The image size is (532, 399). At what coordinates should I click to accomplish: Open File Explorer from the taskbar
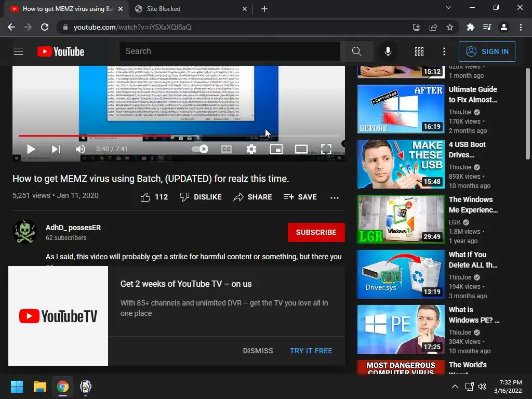[x=39, y=387]
